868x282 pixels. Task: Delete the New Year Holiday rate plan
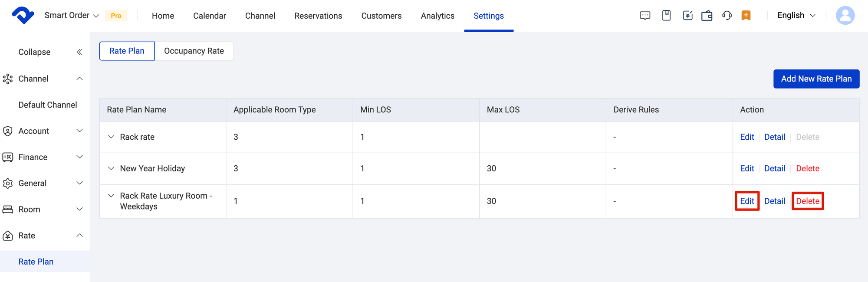[807, 168]
